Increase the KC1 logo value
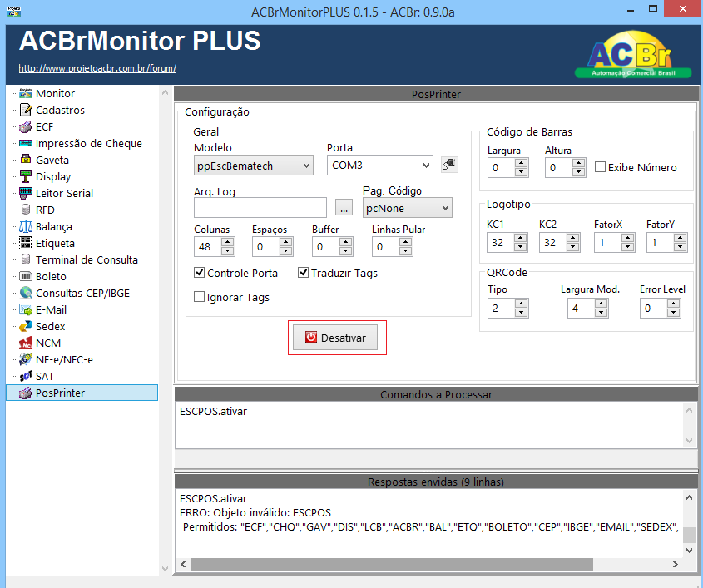Image resolution: width=703 pixels, height=588 pixels. [521, 238]
